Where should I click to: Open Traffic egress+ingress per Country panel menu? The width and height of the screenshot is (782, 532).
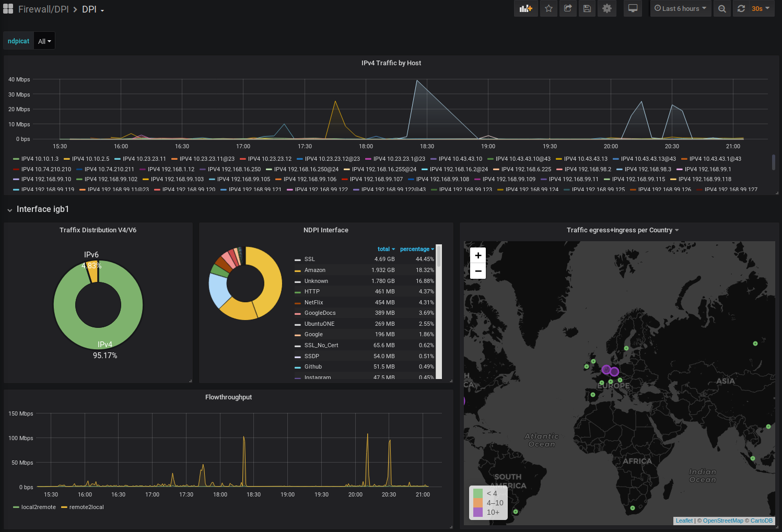coord(622,230)
